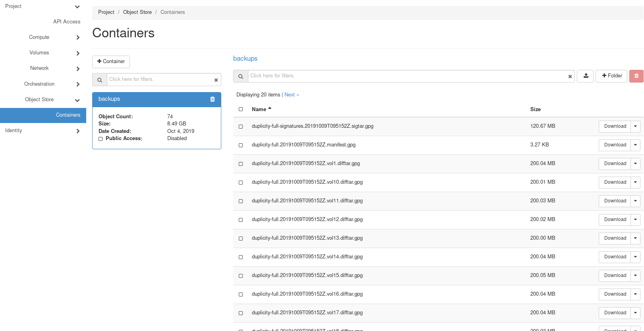Screen dimensions: 644x331
Task: Sort by Name using ascending arrow
Action: [270, 108]
